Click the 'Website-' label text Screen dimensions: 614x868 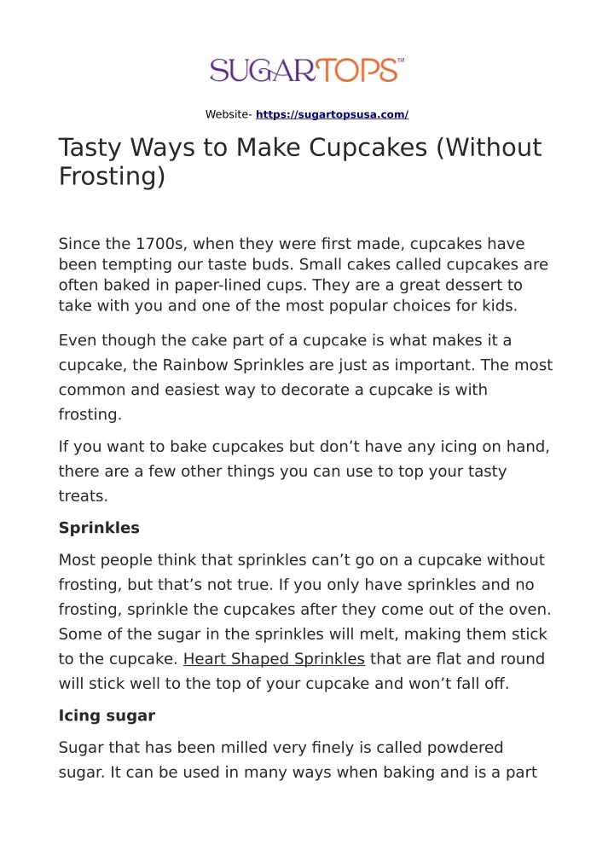[x=229, y=114]
